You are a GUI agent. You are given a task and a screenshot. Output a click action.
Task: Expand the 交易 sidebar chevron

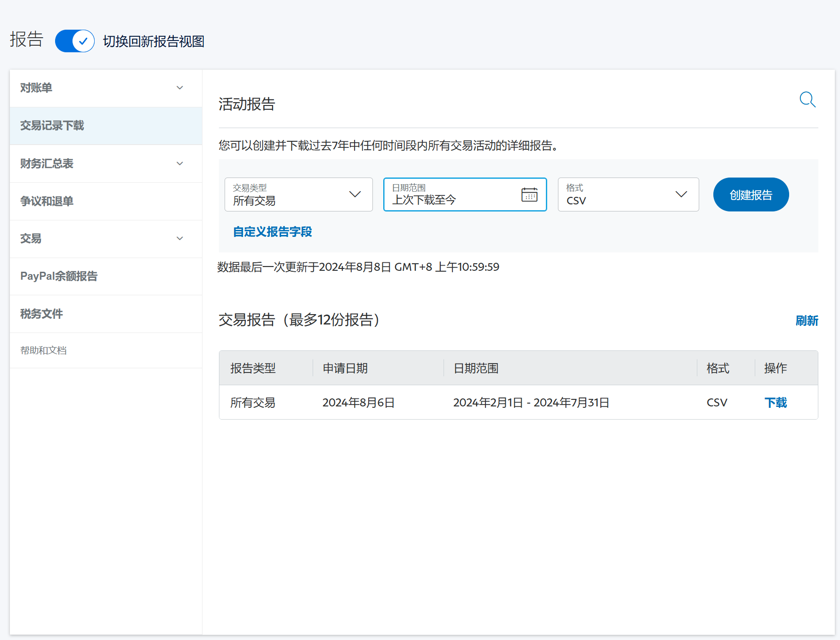180,238
